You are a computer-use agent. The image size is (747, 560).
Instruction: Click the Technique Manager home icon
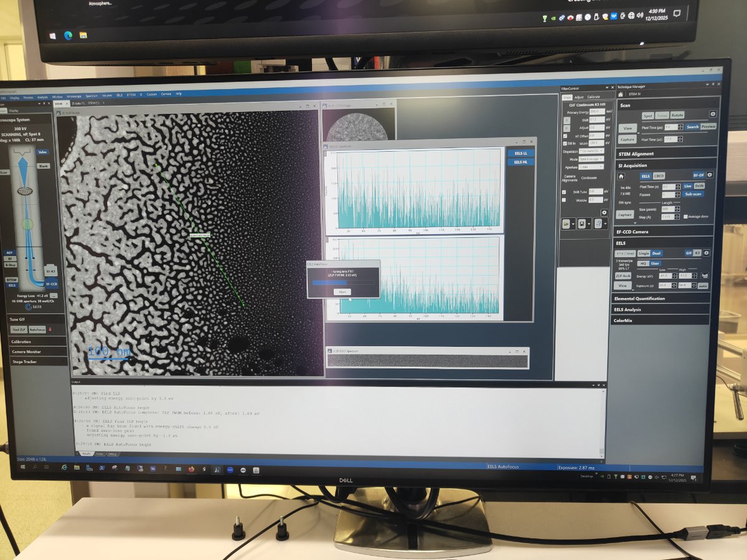[619, 94]
